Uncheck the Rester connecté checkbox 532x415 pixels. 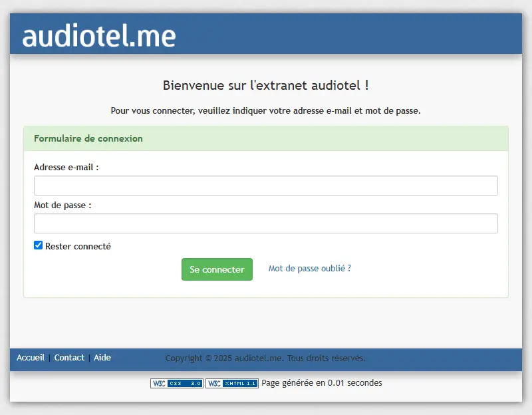(39, 245)
